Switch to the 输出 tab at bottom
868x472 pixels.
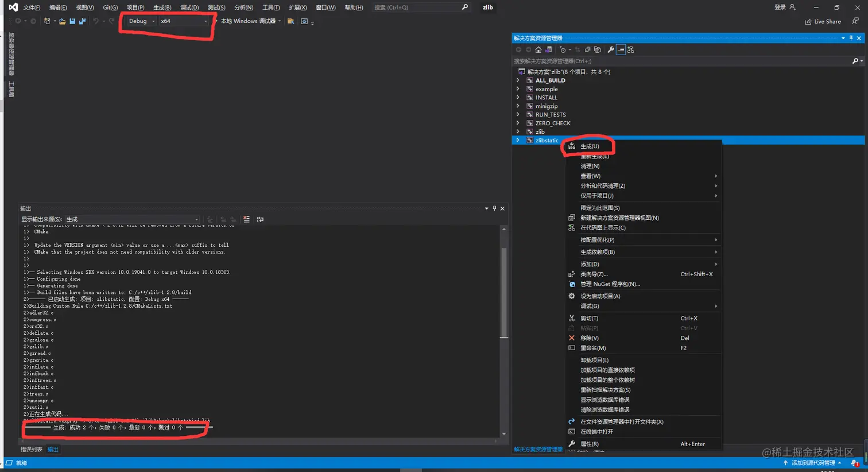coord(53,450)
